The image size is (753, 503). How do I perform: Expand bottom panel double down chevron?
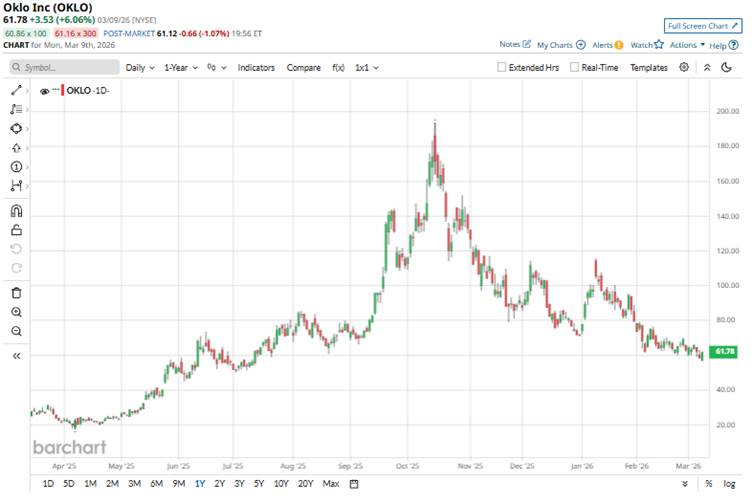[685, 484]
